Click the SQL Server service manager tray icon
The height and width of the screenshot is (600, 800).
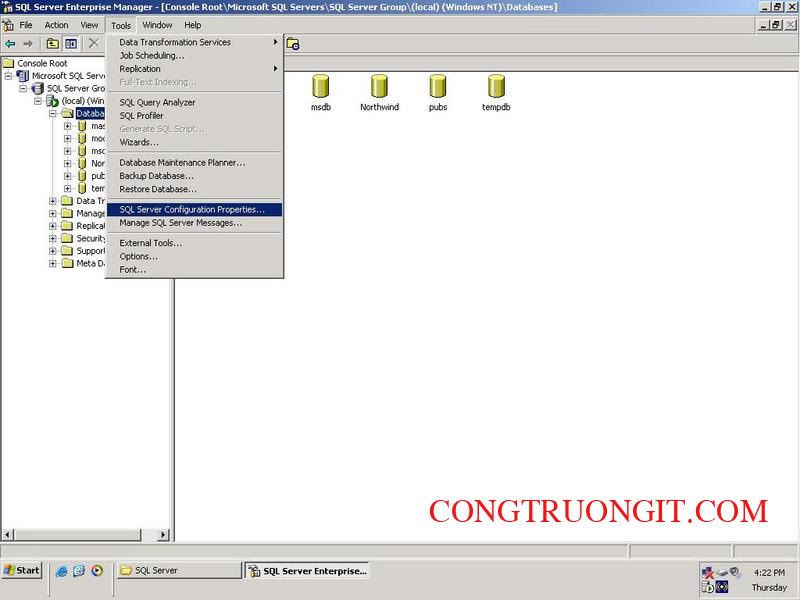coord(708,587)
